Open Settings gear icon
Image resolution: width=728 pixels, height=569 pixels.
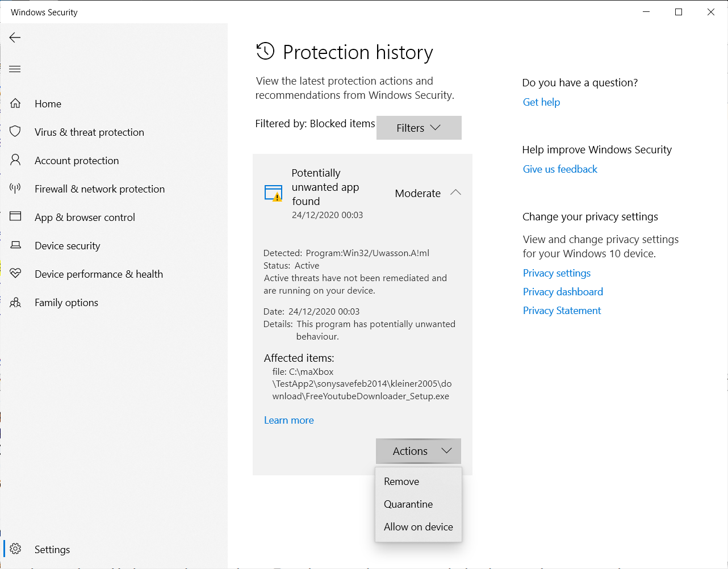[15, 549]
